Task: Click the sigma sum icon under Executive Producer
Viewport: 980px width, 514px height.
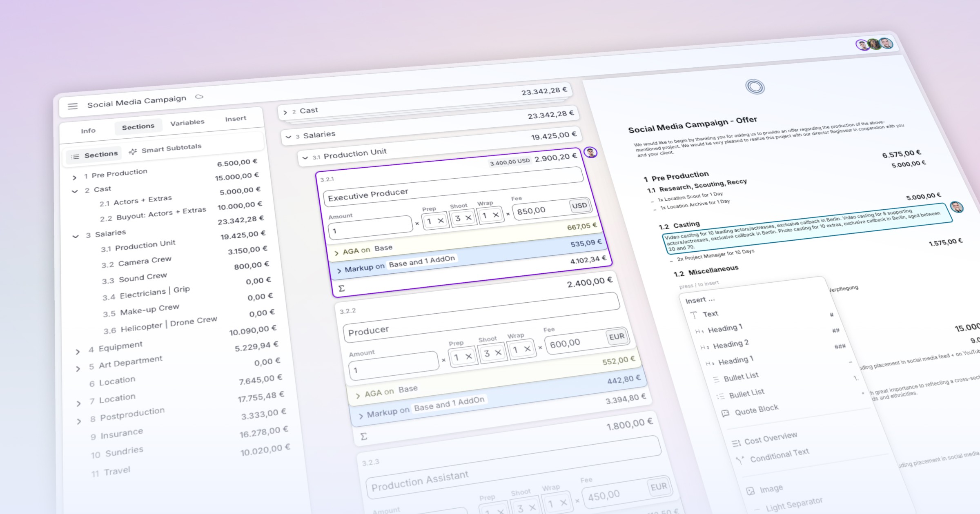Action: click(342, 288)
